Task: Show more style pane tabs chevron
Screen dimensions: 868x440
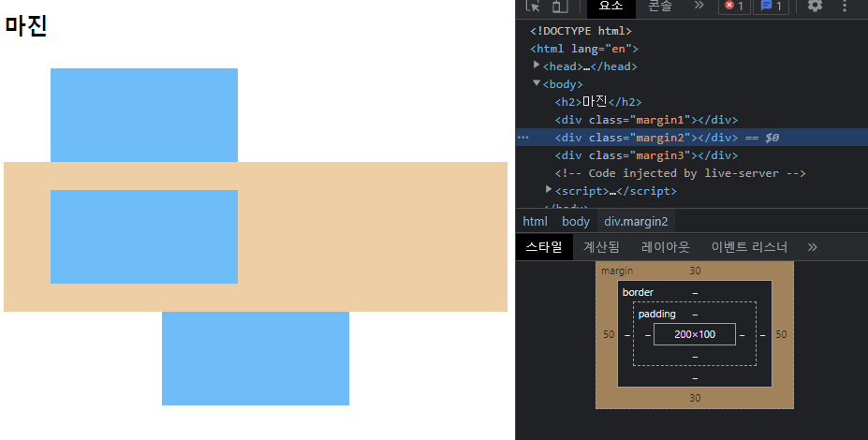Action: coord(812,247)
